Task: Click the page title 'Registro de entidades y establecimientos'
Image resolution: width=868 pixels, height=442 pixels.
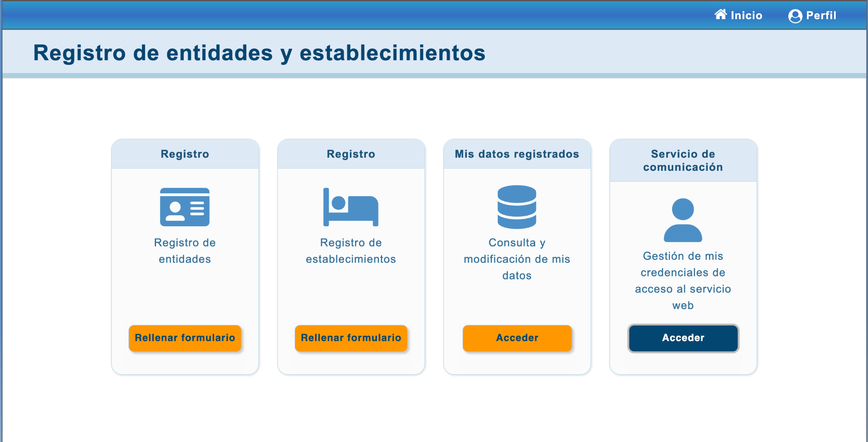Action: [x=260, y=53]
